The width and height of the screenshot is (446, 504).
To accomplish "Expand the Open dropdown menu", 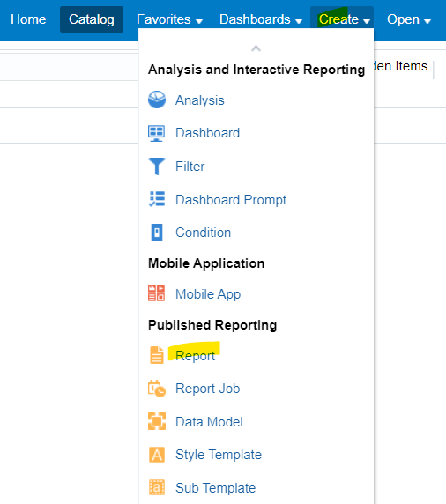I will point(409,19).
